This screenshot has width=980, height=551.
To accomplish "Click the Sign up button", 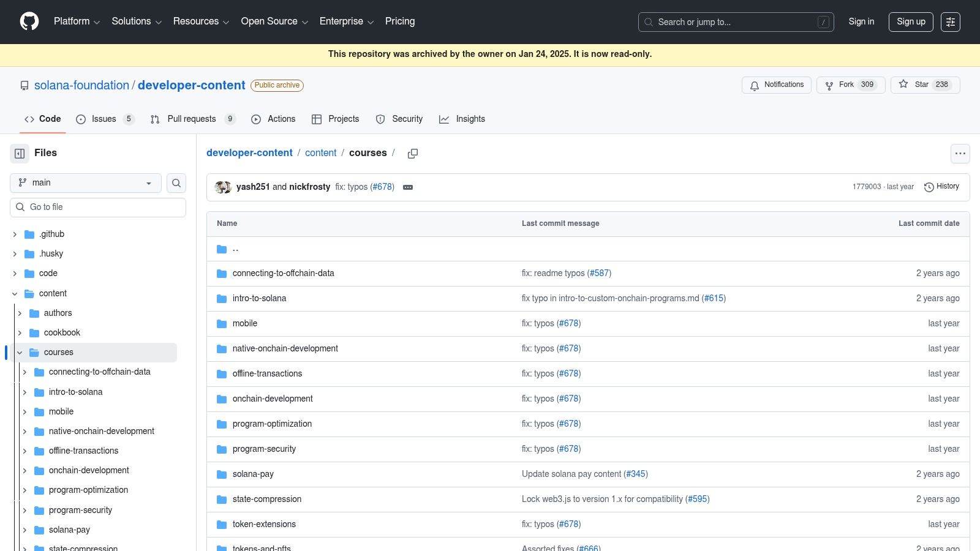I will point(911,22).
